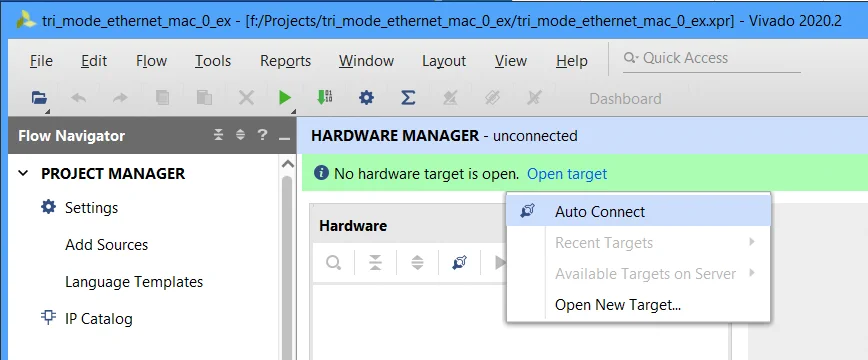Open Flow Navigator help question mark
868x360 pixels.
[x=262, y=135]
